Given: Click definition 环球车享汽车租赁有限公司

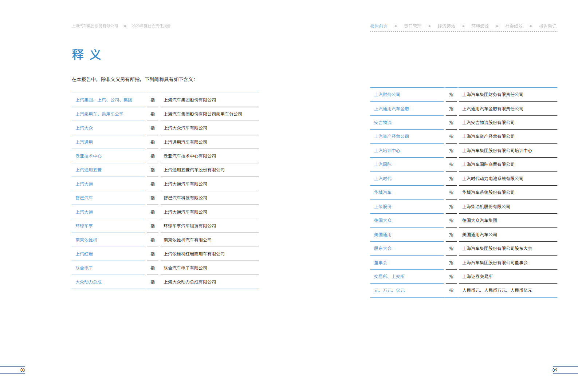Looking at the screenshot, I should point(190,226).
